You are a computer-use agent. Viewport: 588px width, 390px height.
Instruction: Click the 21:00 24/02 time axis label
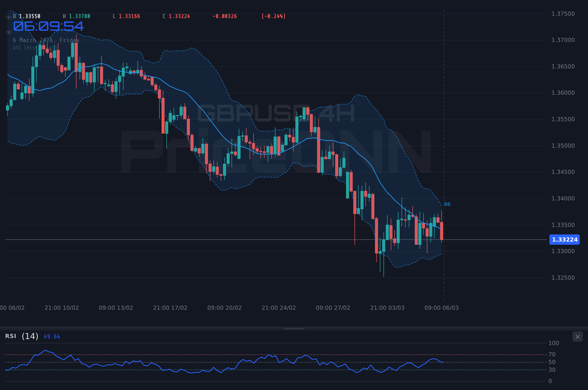coord(279,308)
